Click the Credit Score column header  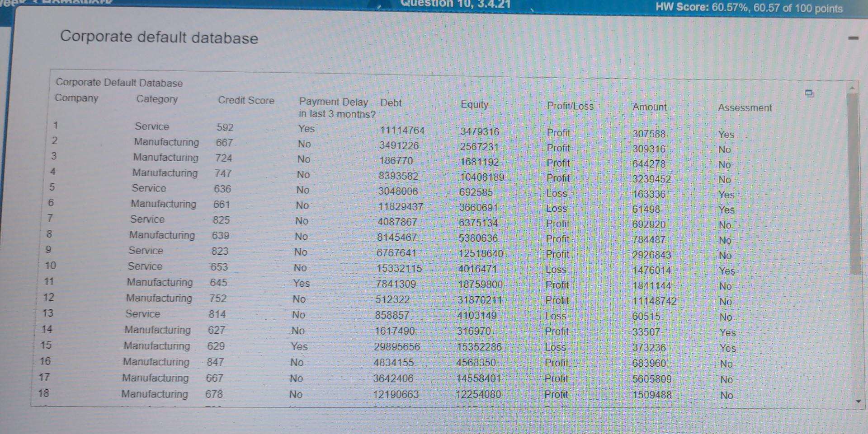click(246, 100)
